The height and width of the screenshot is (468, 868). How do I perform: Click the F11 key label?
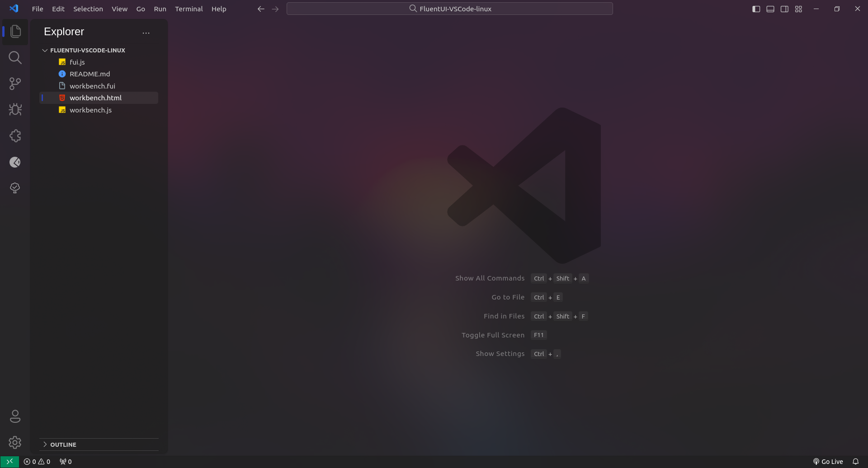538,335
